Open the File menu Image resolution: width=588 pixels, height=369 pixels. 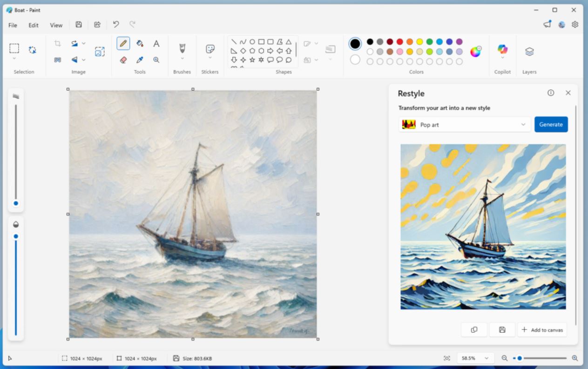tap(13, 25)
